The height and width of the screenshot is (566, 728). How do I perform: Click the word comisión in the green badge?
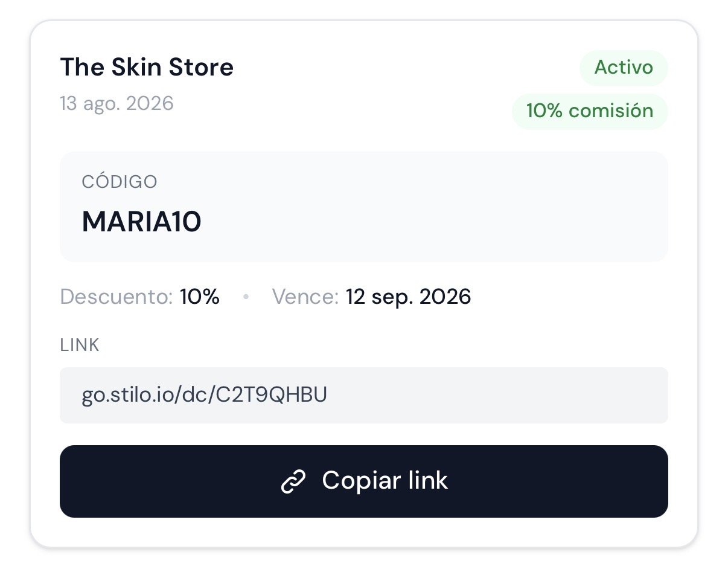tap(611, 111)
